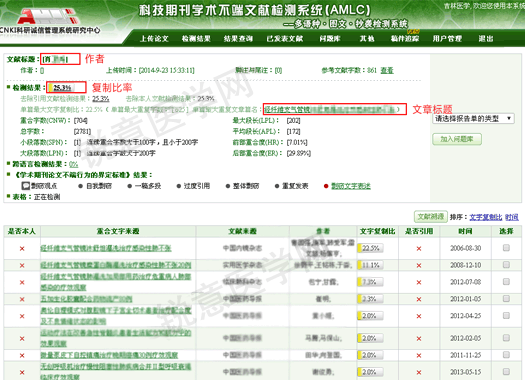Viewport: 525px width, 380px height.
Task: Open the 其他 menu
Action: [367, 39]
